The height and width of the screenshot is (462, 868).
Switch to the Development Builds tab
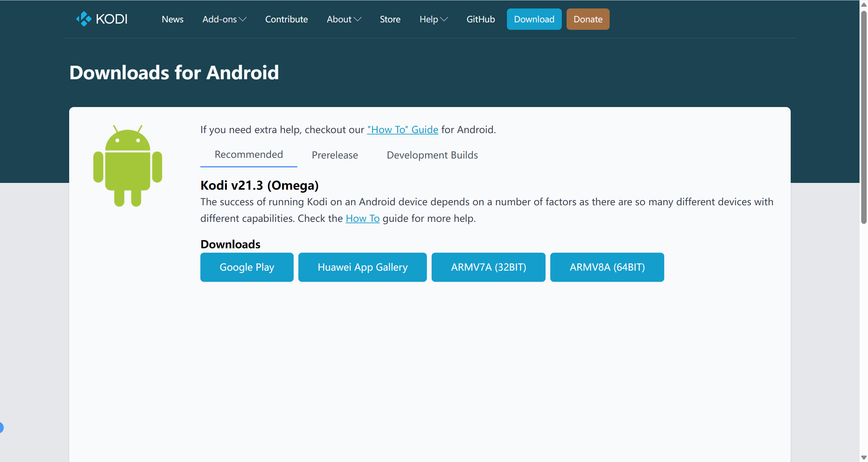pos(432,155)
